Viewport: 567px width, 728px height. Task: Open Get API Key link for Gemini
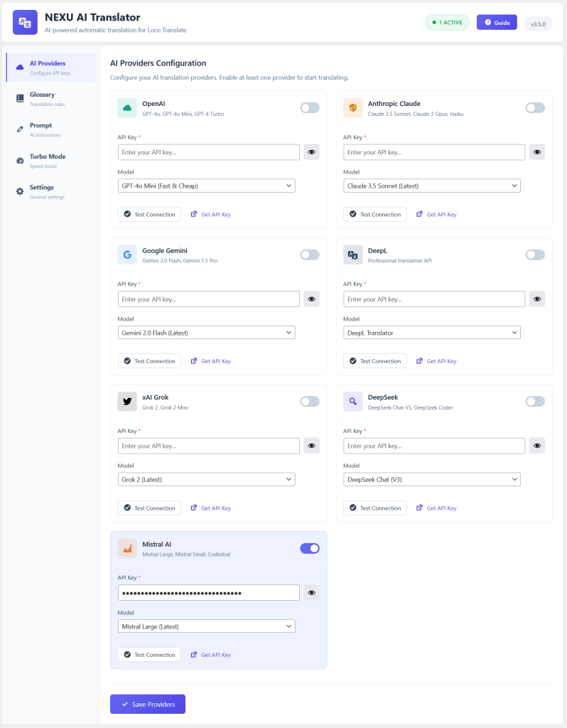coord(210,361)
